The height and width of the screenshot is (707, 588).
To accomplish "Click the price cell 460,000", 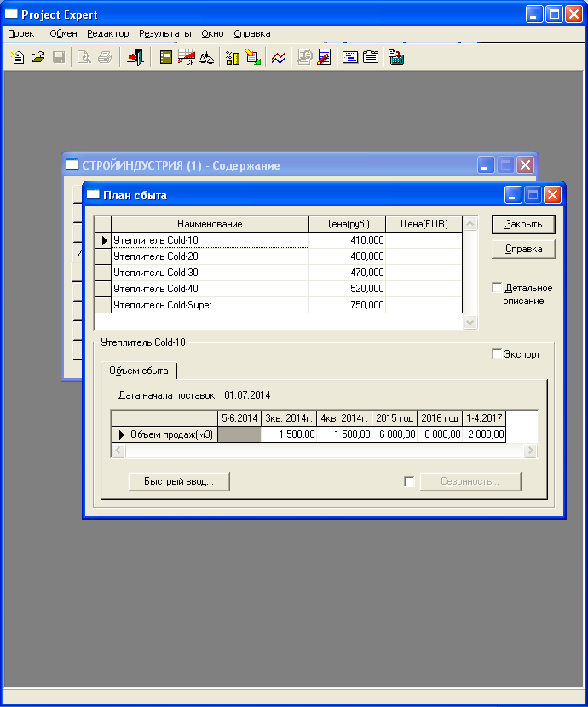I will point(347,256).
